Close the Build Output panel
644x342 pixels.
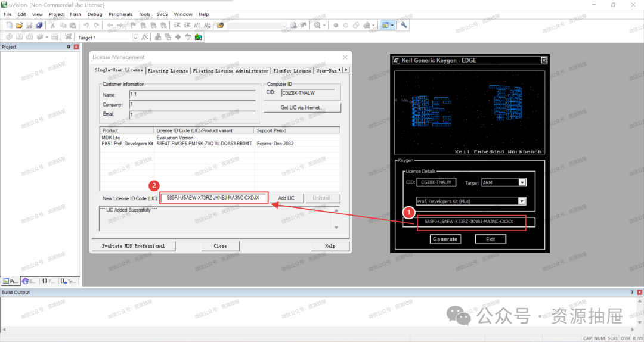tap(639, 293)
